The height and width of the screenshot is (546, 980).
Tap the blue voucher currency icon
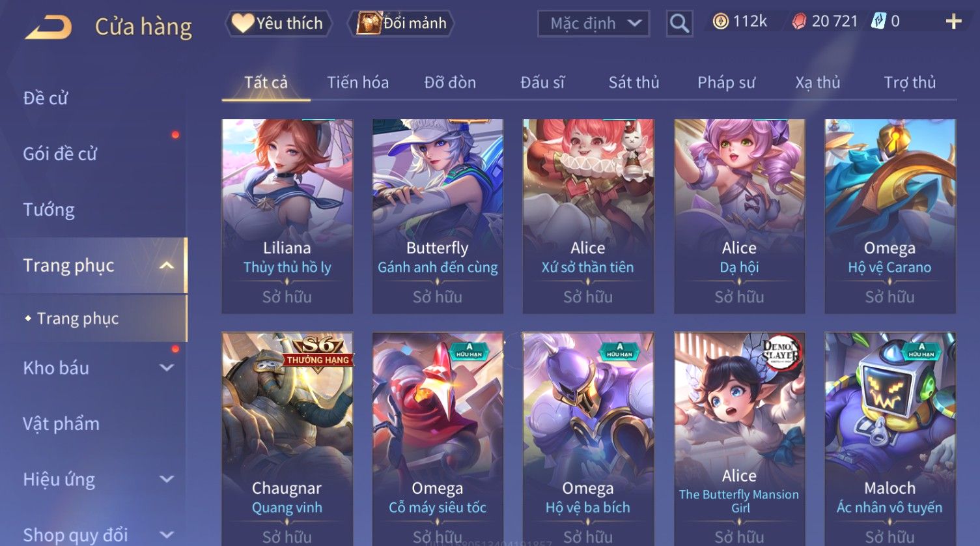tap(878, 22)
